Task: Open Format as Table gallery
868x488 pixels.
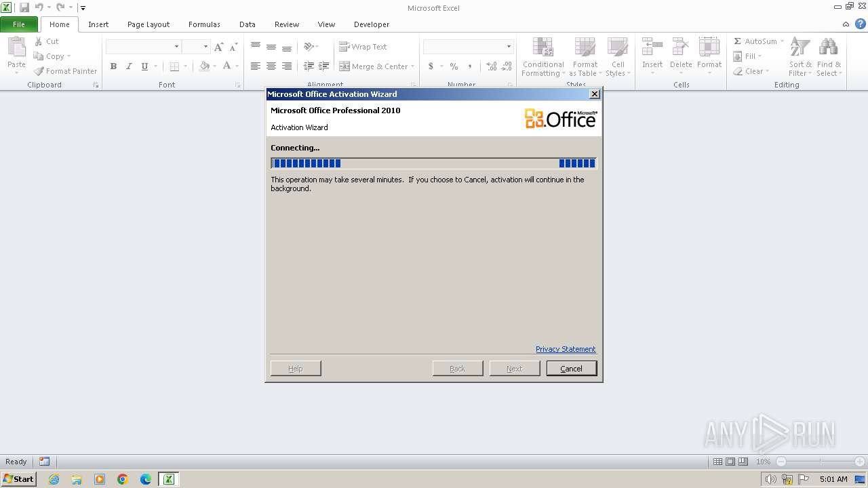Action: tap(585, 57)
